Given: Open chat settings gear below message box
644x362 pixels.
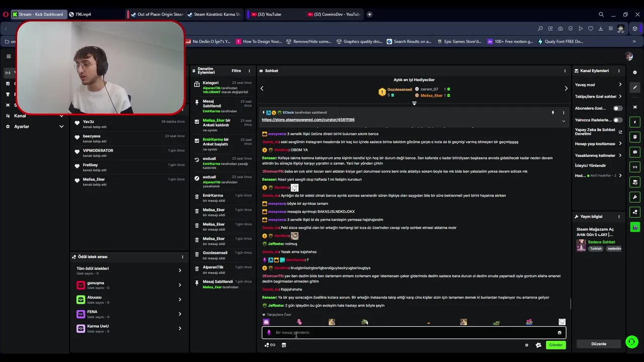Looking at the screenshot, I should [527, 345].
